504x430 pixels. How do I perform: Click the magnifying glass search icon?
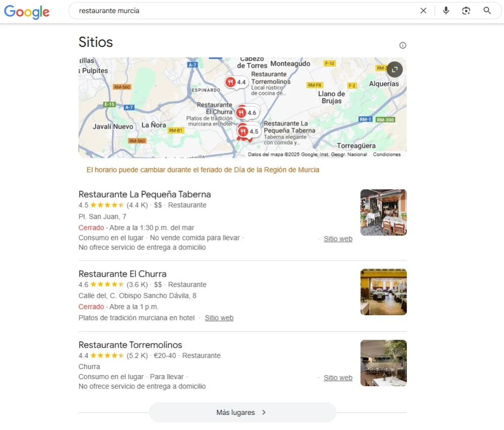(x=487, y=11)
